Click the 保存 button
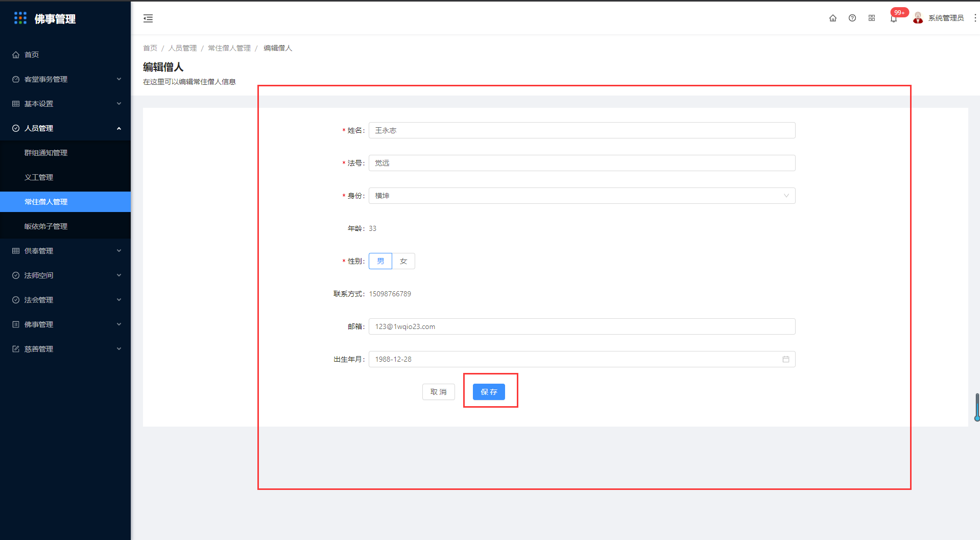This screenshot has height=540, width=980. coord(489,392)
